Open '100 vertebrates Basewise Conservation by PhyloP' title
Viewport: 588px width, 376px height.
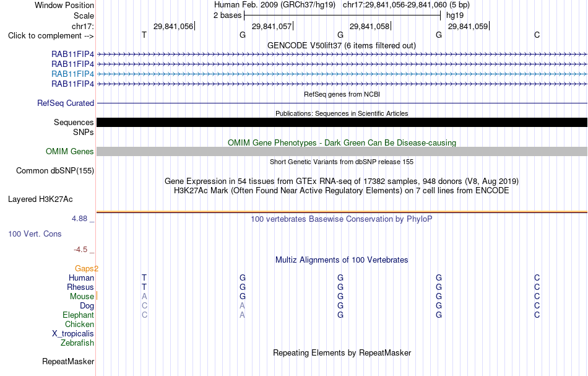click(342, 219)
